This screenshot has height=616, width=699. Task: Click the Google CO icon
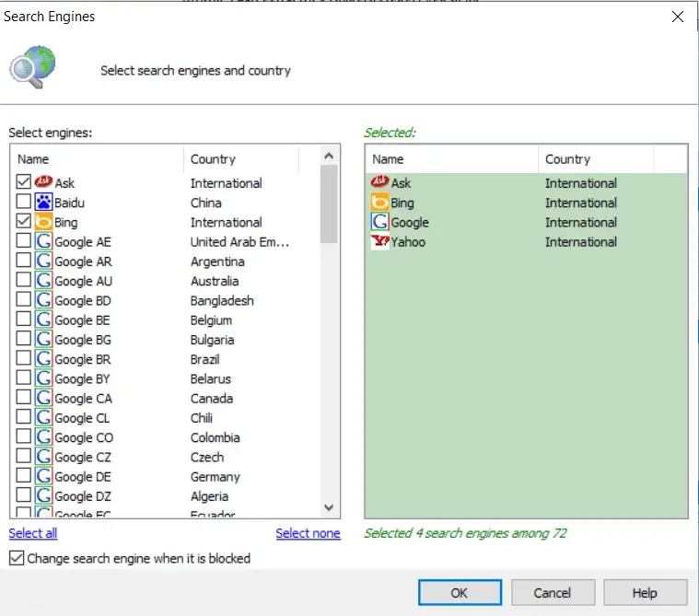point(43,437)
